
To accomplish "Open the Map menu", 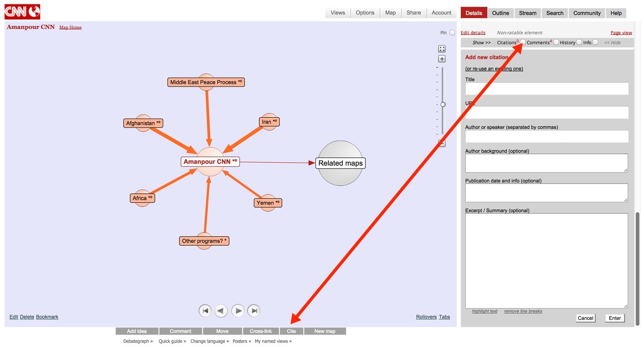I will tap(390, 13).
